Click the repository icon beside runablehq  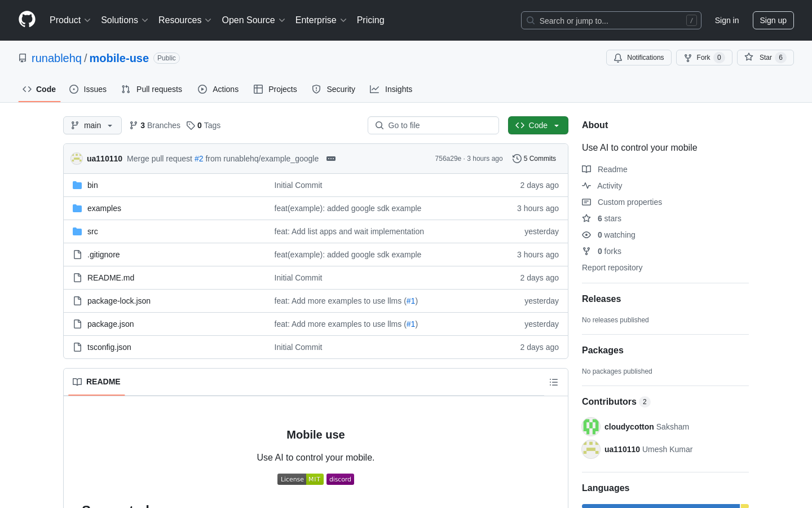pyautogui.click(x=23, y=58)
